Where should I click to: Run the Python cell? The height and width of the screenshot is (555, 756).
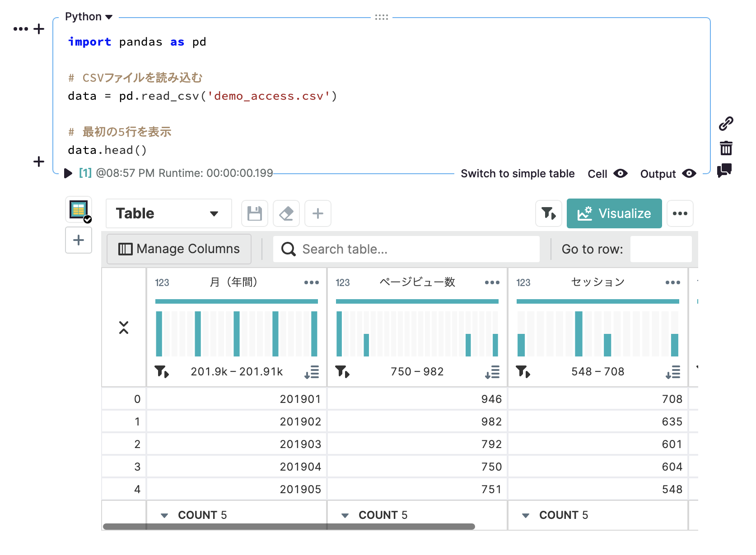pyautogui.click(x=68, y=173)
